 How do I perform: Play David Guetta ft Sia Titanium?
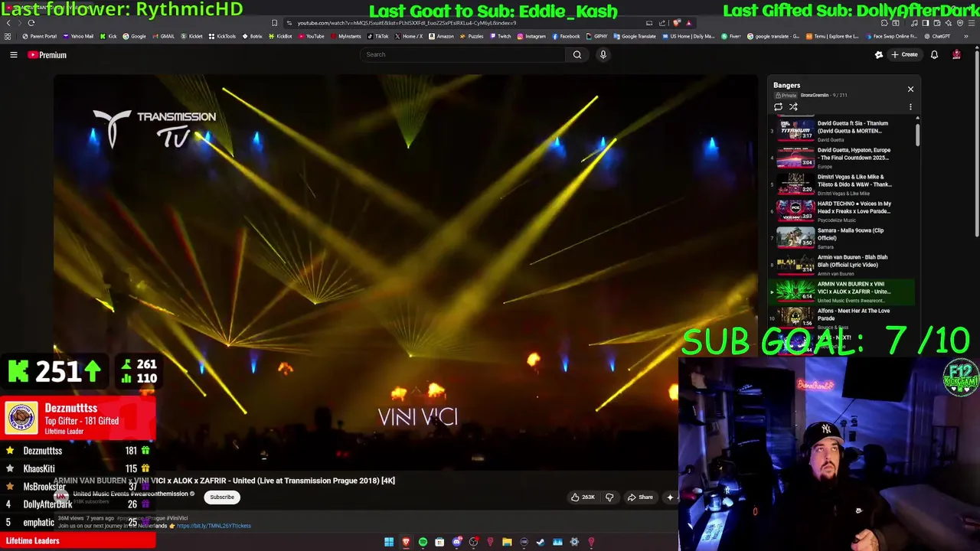coord(841,131)
